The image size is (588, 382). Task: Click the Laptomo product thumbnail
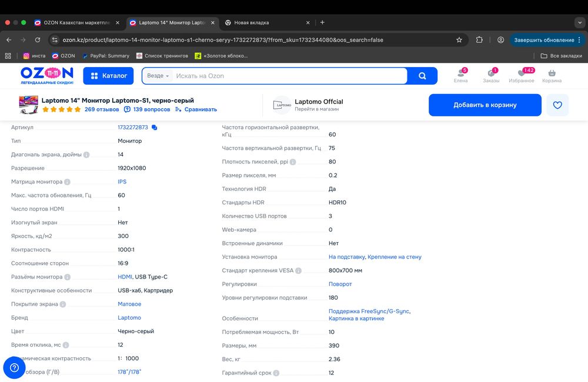pyautogui.click(x=28, y=105)
